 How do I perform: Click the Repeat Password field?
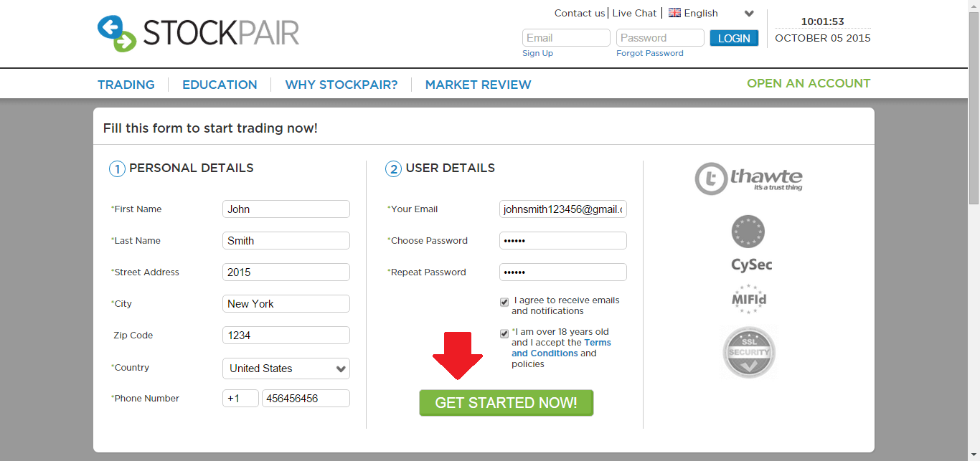click(563, 272)
